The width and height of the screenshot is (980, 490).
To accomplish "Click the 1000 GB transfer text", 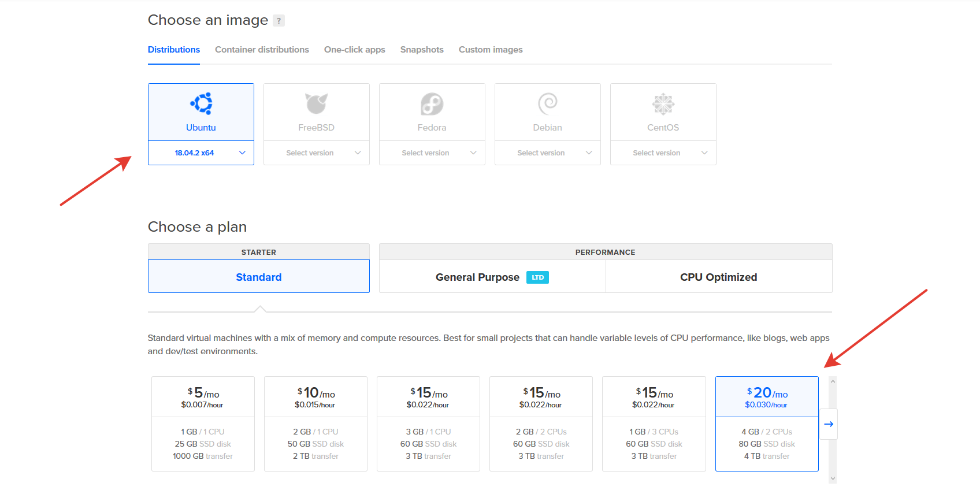I will pyautogui.click(x=203, y=456).
